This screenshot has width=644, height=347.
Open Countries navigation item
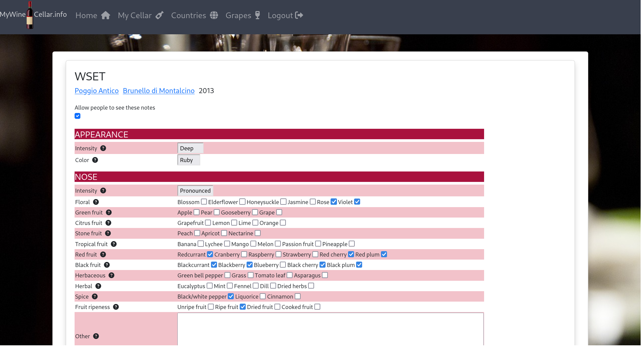coord(195,15)
